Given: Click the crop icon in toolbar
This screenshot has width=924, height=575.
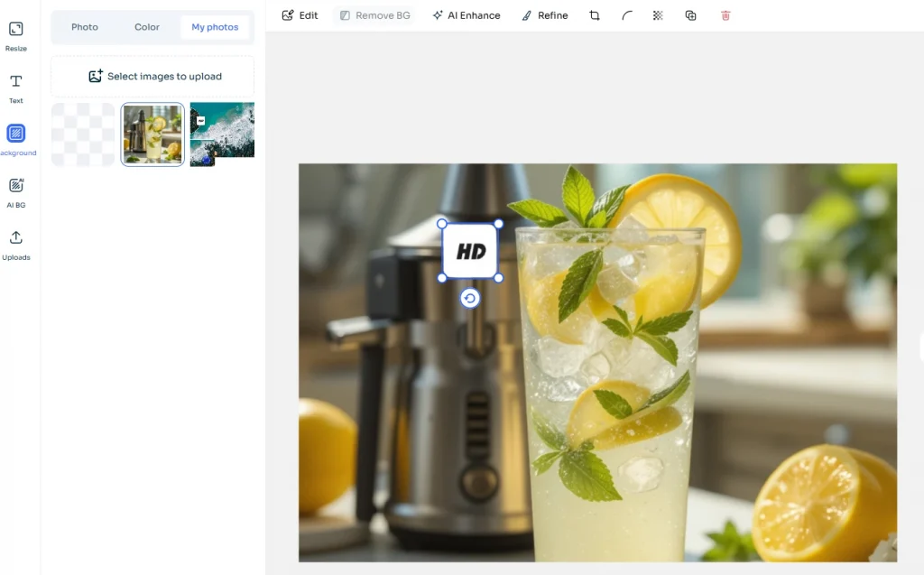Looking at the screenshot, I should [595, 15].
